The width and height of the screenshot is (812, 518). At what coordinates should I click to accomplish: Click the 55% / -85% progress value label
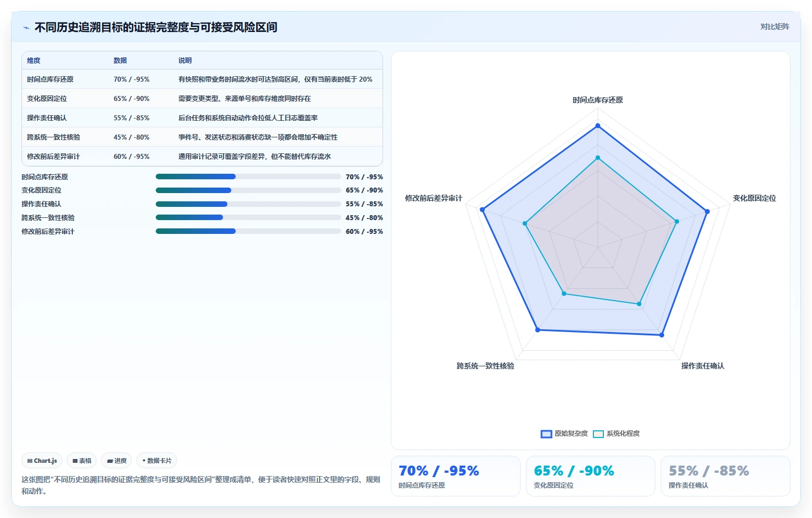pyautogui.click(x=364, y=204)
